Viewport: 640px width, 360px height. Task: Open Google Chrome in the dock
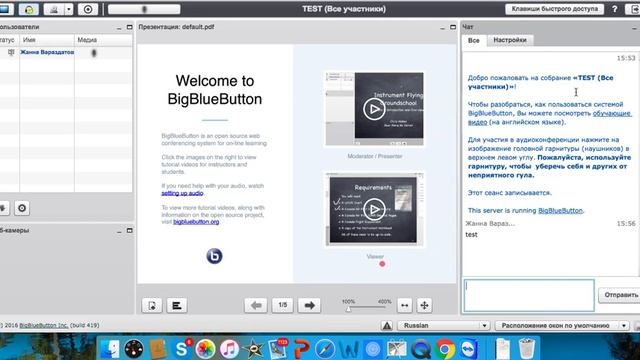coord(445,349)
